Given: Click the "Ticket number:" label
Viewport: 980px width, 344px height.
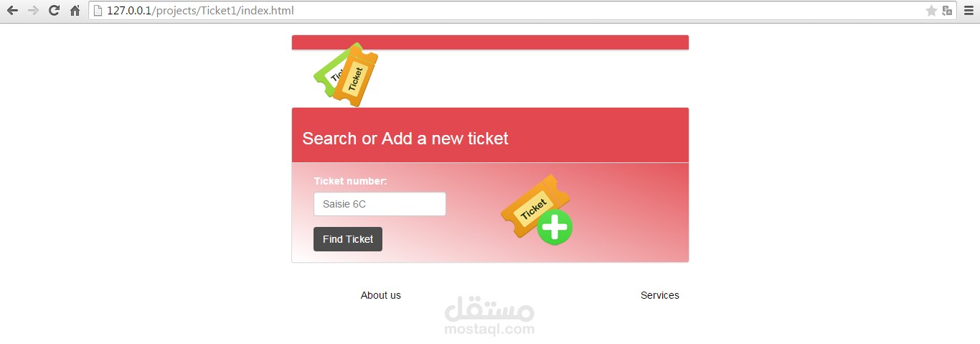Looking at the screenshot, I should (350, 181).
